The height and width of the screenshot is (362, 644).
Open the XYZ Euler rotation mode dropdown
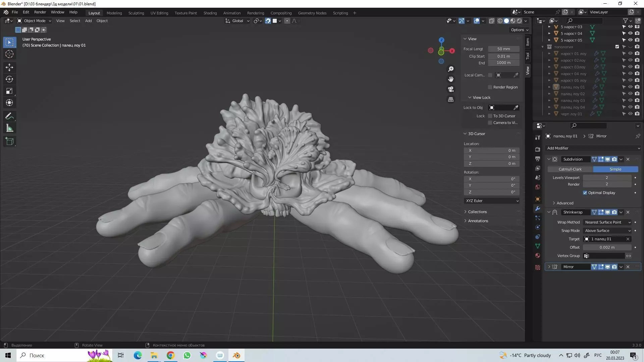[492, 201]
